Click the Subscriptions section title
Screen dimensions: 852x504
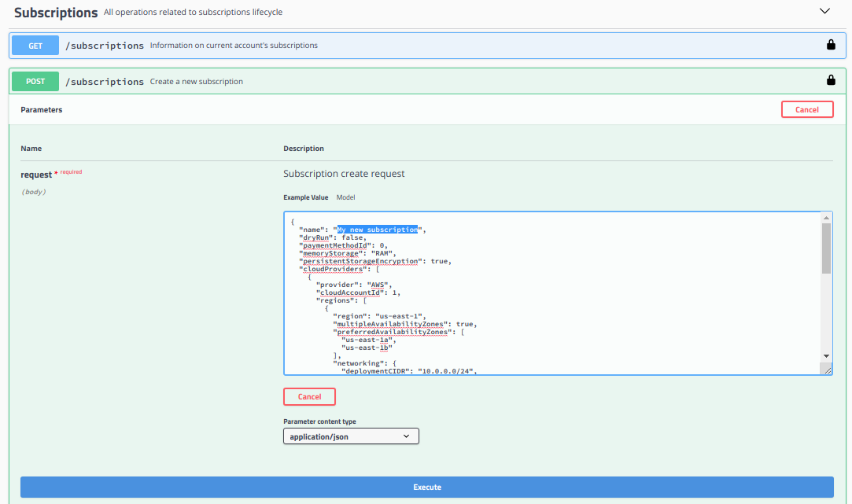coord(56,13)
